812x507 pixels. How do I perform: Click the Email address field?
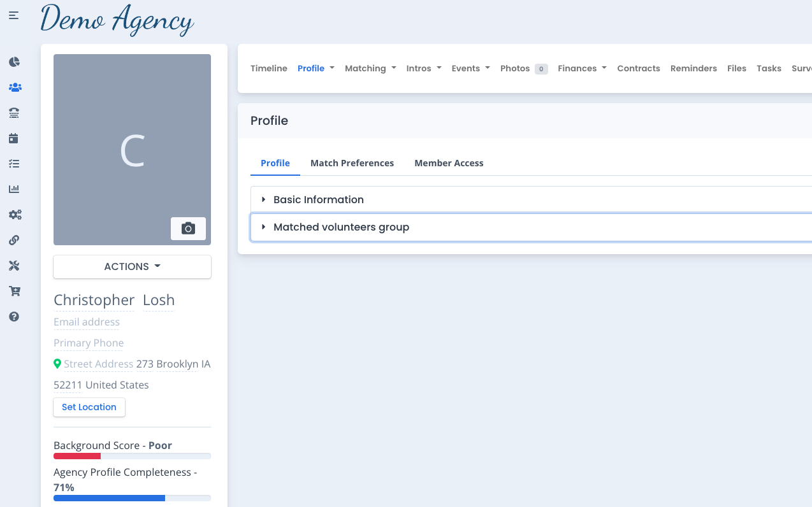(x=87, y=322)
